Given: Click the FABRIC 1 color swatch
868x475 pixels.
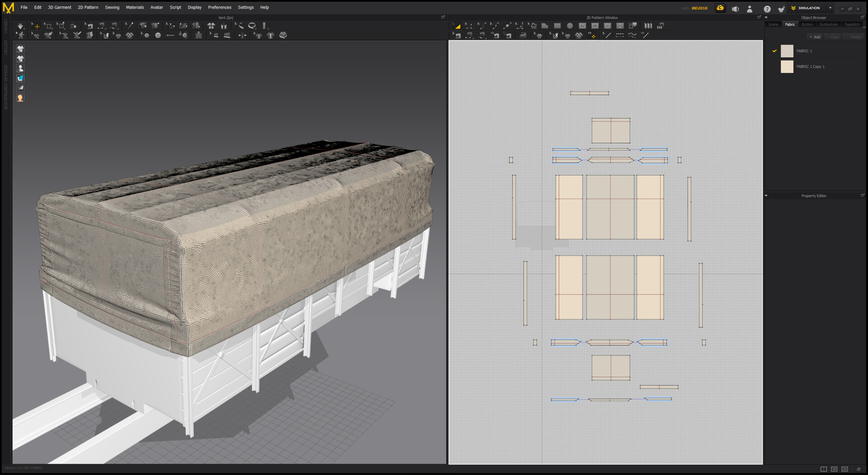Looking at the screenshot, I should pyautogui.click(x=787, y=51).
